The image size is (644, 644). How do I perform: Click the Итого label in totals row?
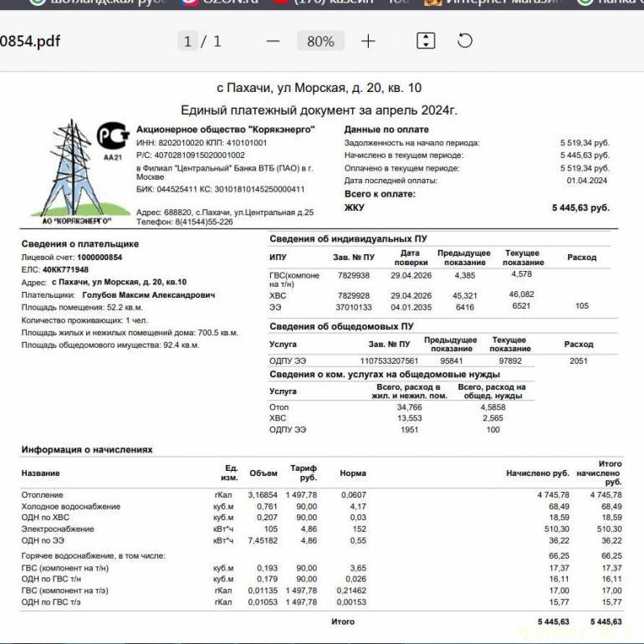tap(342, 621)
